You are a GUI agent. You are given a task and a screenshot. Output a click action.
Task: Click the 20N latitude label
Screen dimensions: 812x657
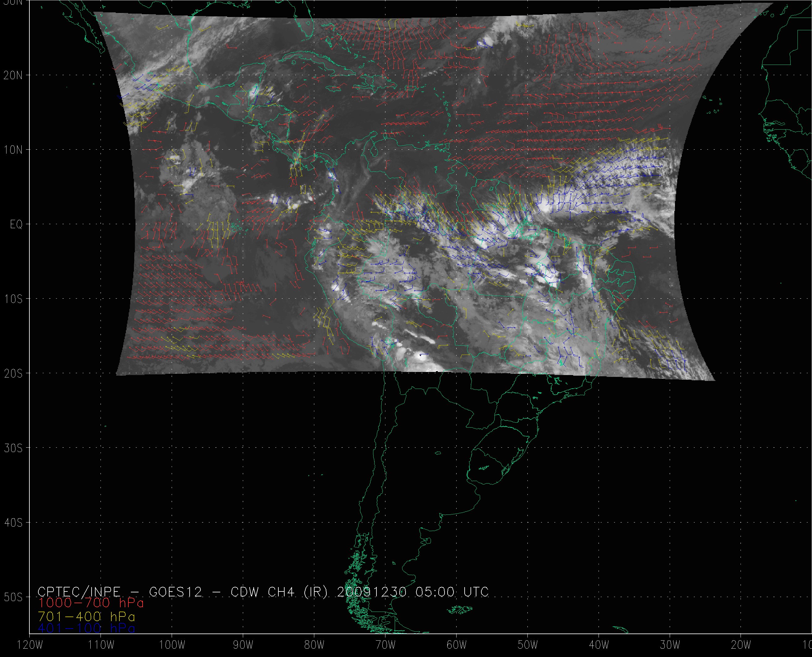click(13, 75)
